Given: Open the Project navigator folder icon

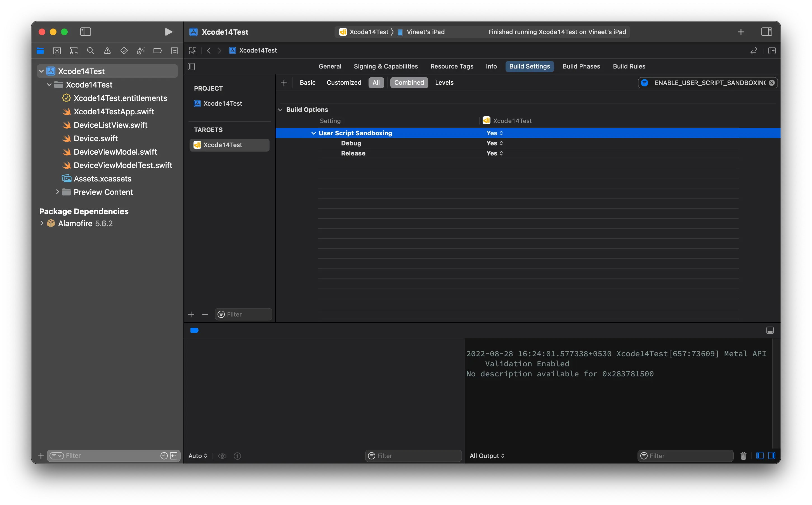Looking at the screenshot, I should click(40, 51).
